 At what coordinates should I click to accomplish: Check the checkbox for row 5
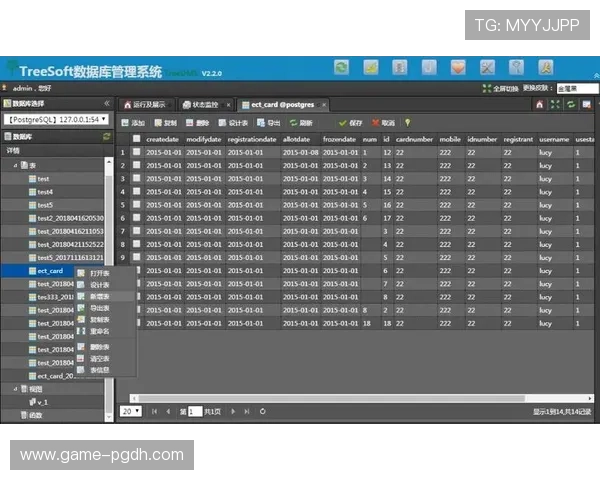click(137, 204)
